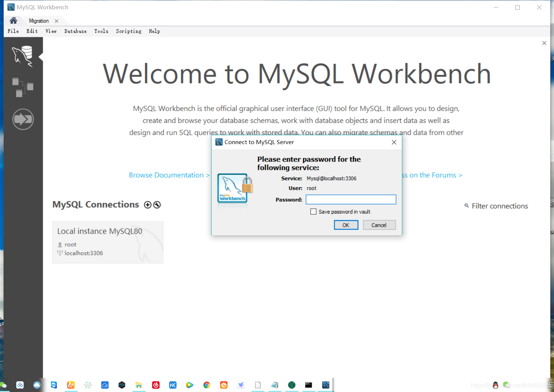Click the QQ penguin tray icon
Screen dimensions: 554x392
click(x=495, y=385)
